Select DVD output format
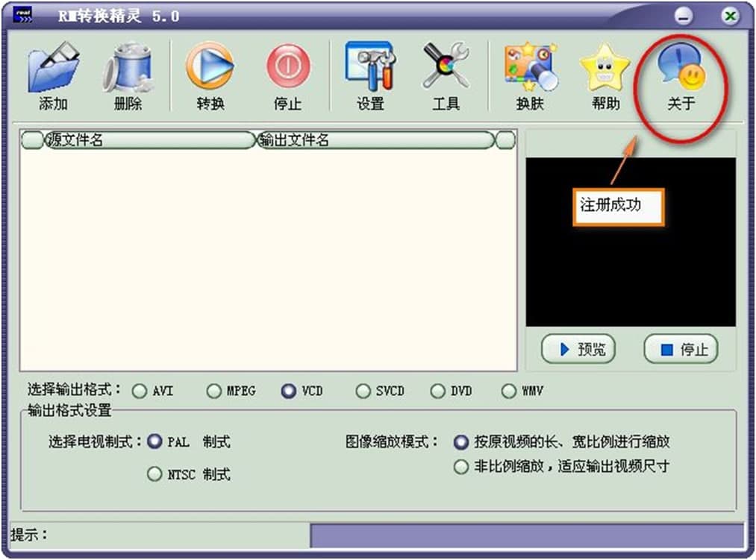756x560 pixels. point(437,390)
